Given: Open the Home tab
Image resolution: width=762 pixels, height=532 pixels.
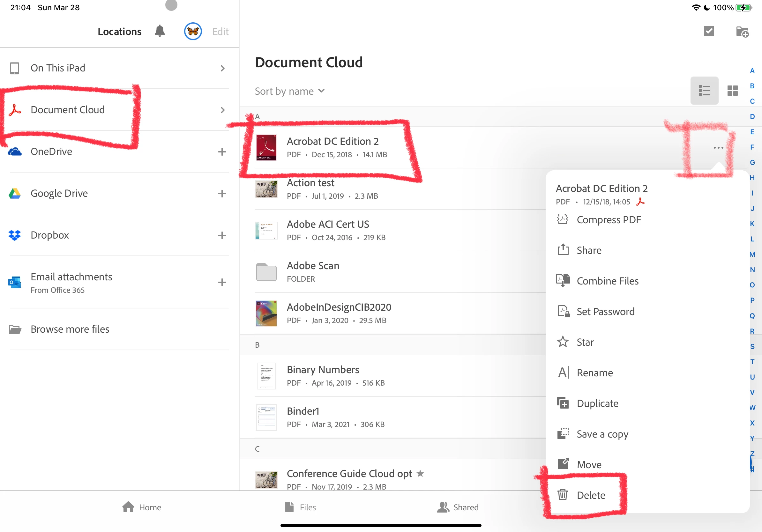Looking at the screenshot, I should click(142, 507).
